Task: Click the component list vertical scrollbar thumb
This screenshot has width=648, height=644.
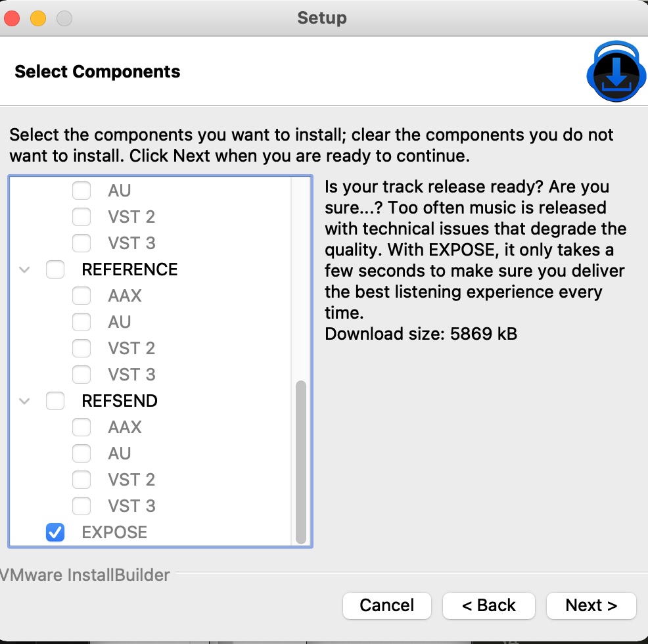Action: pyautogui.click(x=301, y=460)
